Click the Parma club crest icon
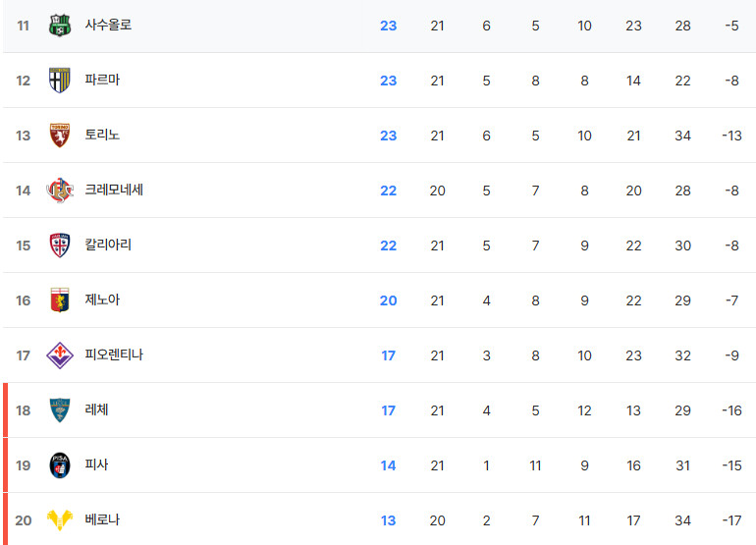 60,81
